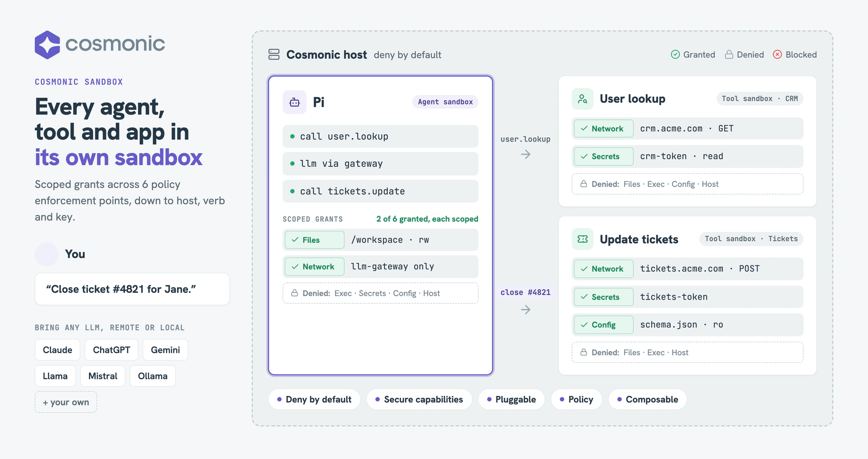Click the arrow under close #4821
Viewport: 868px width, 459px height.
click(x=526, y=309)
